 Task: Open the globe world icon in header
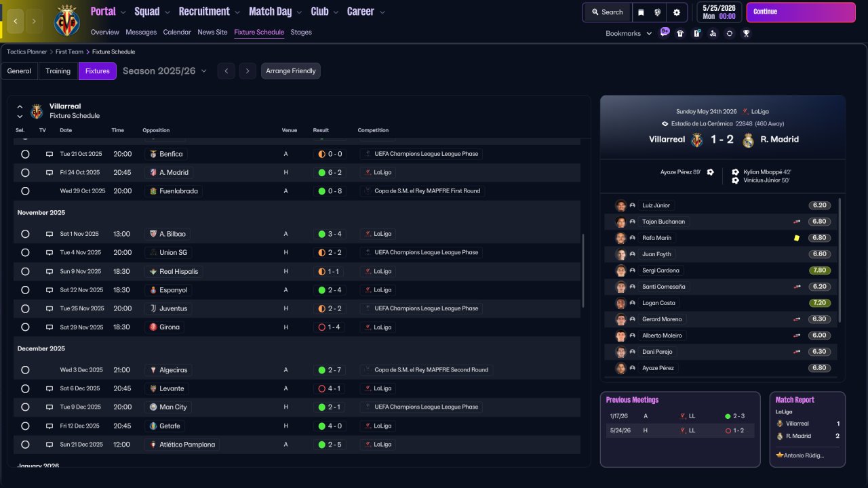click(x=658, y=12)
